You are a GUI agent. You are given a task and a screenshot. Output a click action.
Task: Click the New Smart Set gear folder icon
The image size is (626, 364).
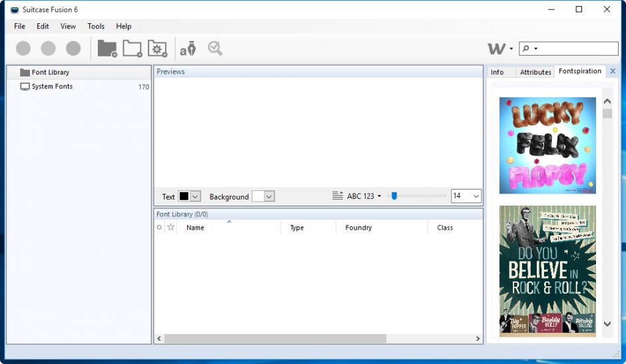pos(158,49)
